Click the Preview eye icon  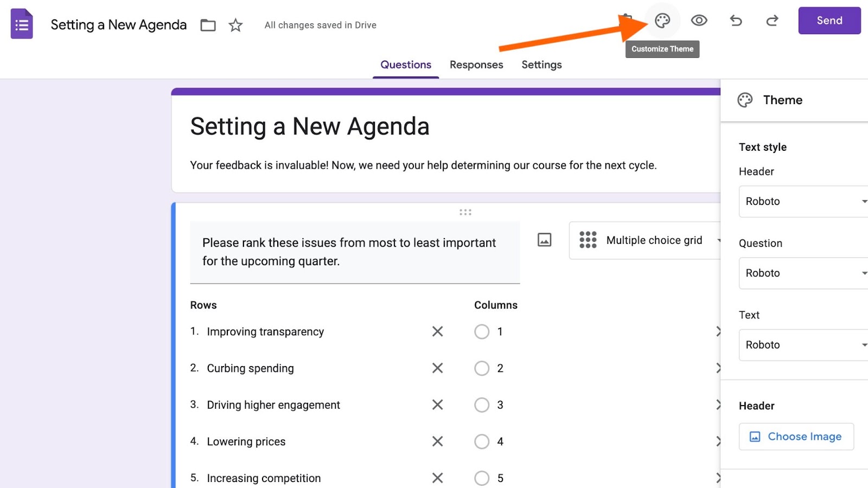pos(699,21)
